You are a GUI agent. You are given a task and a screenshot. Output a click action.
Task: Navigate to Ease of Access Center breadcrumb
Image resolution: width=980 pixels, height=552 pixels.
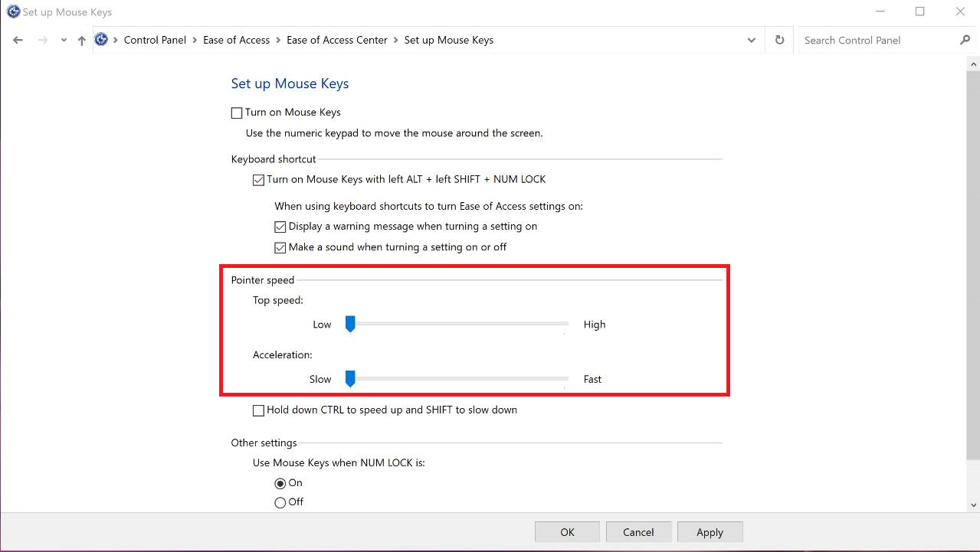(336, 41)
